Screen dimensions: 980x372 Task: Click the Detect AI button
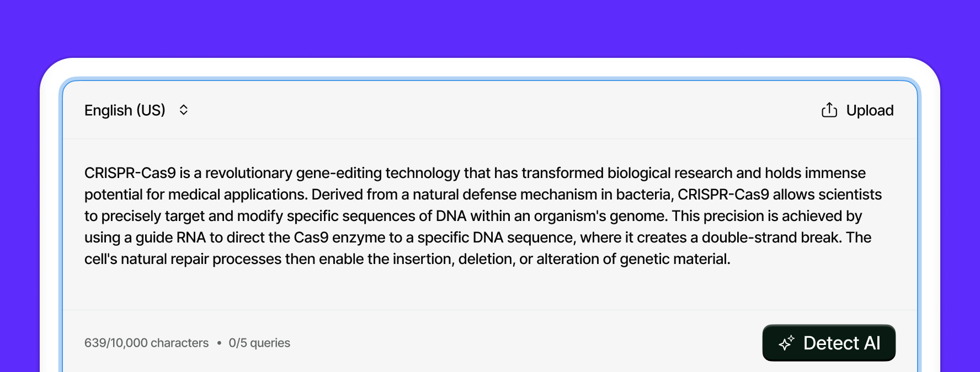point(828,343)
